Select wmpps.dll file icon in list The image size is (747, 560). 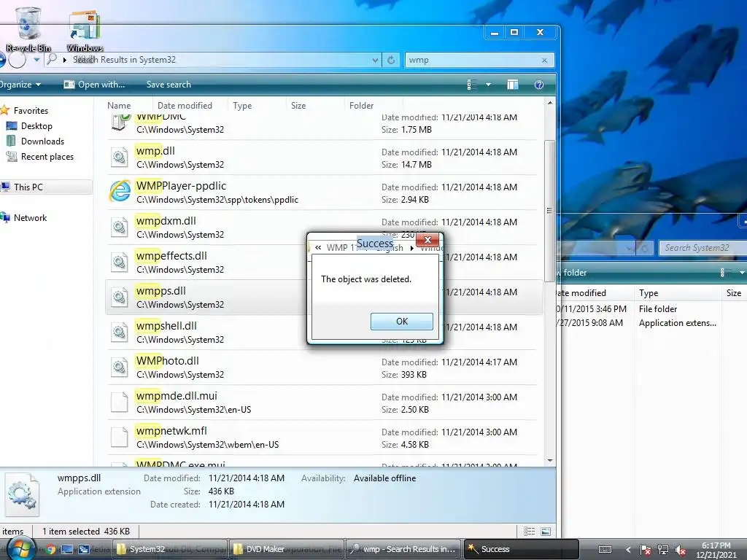tap(119, 297)
